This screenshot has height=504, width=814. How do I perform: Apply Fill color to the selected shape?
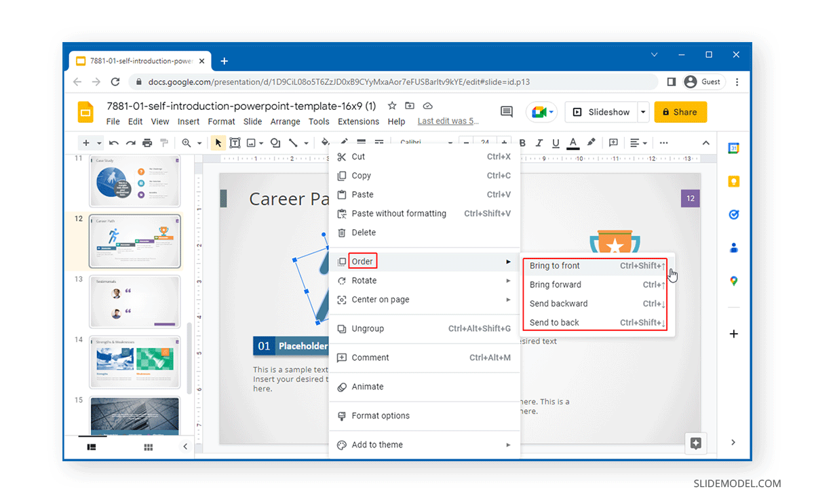[x=324, y=142]
